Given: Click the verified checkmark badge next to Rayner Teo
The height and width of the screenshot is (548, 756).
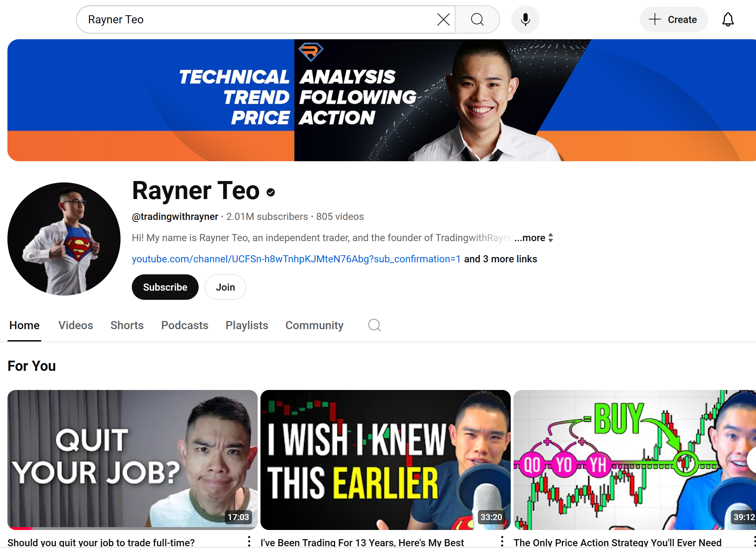Looking at the screenshot, I should click(x=271, y=192).
